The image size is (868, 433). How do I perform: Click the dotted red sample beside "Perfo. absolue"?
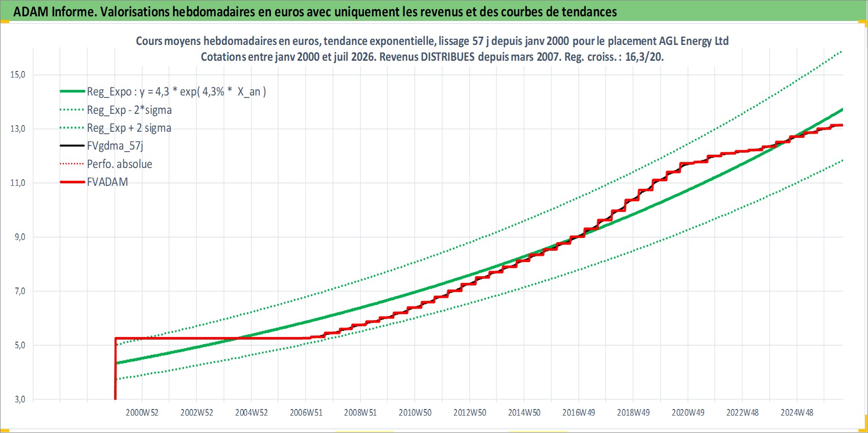point(72,164)
